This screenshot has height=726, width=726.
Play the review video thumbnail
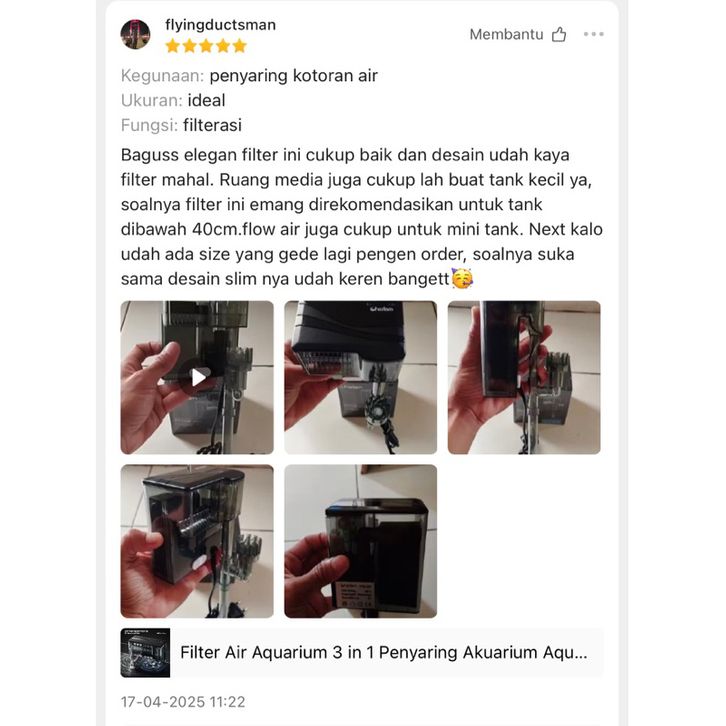pos(197,377)
